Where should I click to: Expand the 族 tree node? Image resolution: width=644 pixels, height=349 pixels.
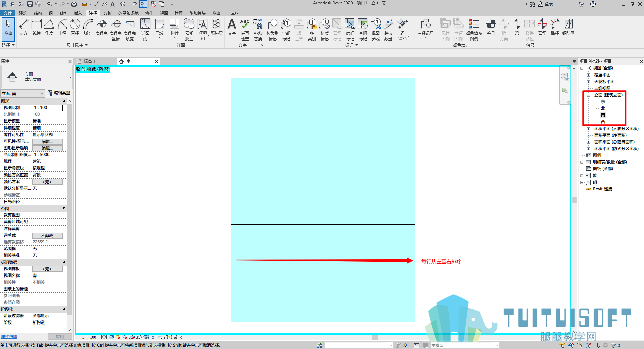pyautogui.click(x=582, y=176)
